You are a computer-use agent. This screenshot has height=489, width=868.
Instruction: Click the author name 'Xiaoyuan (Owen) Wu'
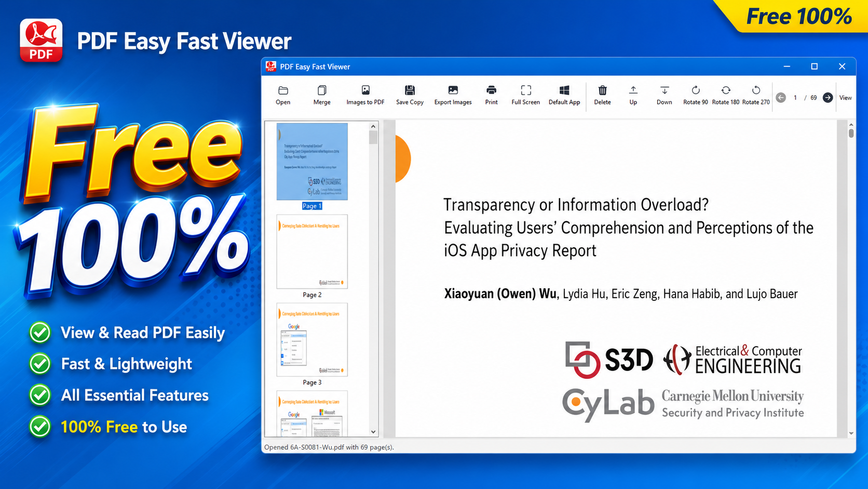pyautogui.click(x=500, y=294)
